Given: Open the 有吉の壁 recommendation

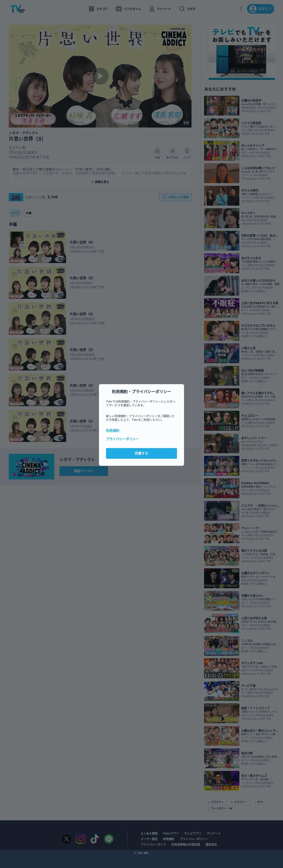Looking at the screenshot, I should pos(242,758).
